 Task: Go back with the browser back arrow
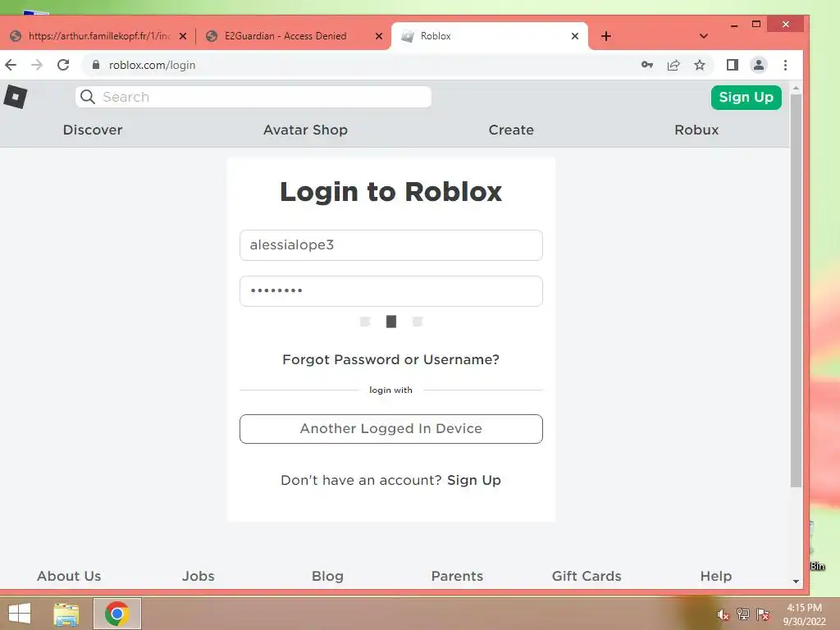click(x=11, y=66)
